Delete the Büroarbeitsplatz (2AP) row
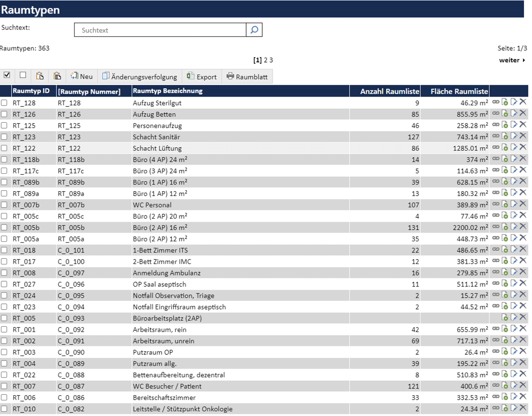The width and height of the screenshot is (532, 416). click(523, 318)
